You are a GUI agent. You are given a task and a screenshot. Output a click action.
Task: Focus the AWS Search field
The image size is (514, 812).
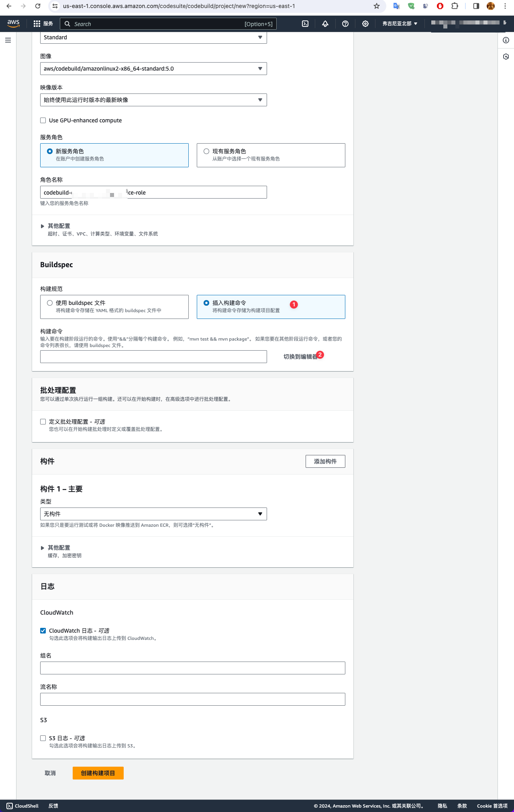pyautogui.click(x=168, y=24)
